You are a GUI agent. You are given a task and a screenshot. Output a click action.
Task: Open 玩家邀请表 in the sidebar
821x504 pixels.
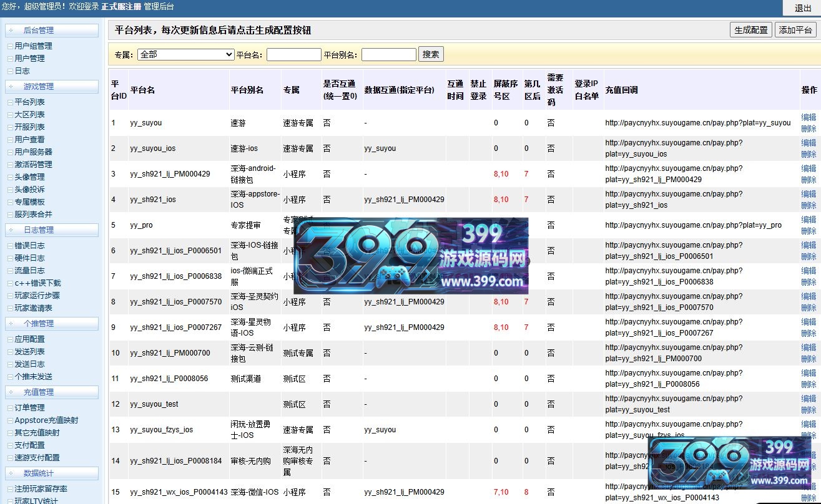34,308
